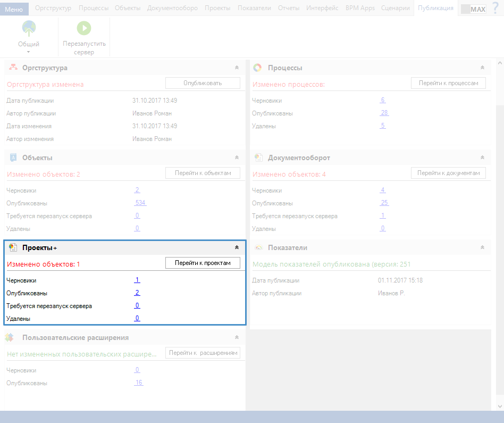Screen dimensions: 504x423
Task: Click the Общий publish globe icon
Action: [29, 28]
